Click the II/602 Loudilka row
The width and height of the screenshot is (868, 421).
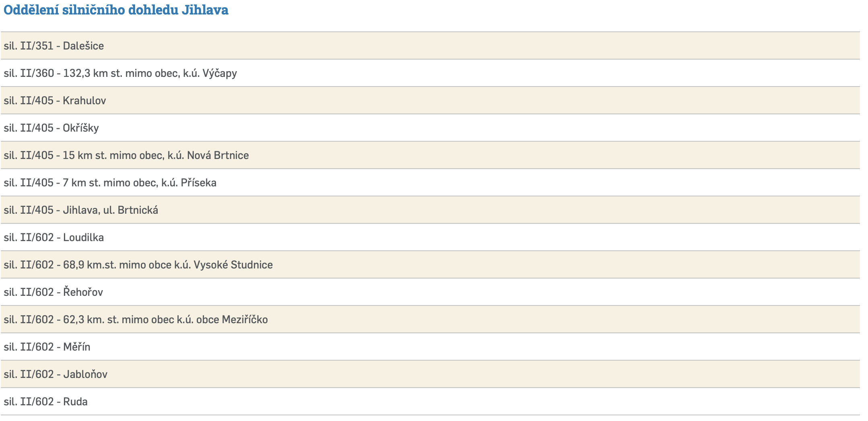point(54,237)
